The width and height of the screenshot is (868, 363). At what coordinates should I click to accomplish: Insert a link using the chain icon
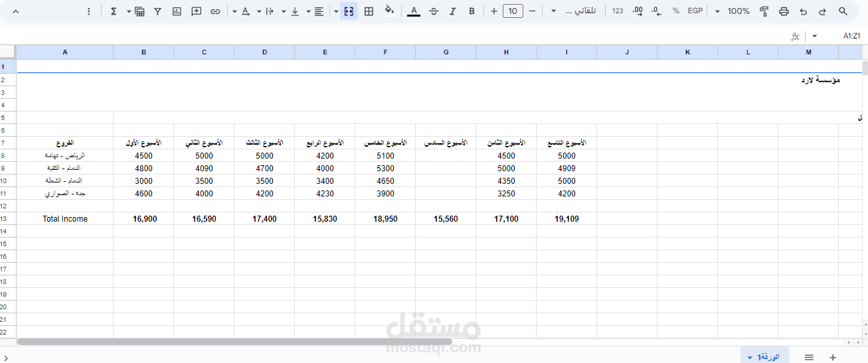coord(215,11)
